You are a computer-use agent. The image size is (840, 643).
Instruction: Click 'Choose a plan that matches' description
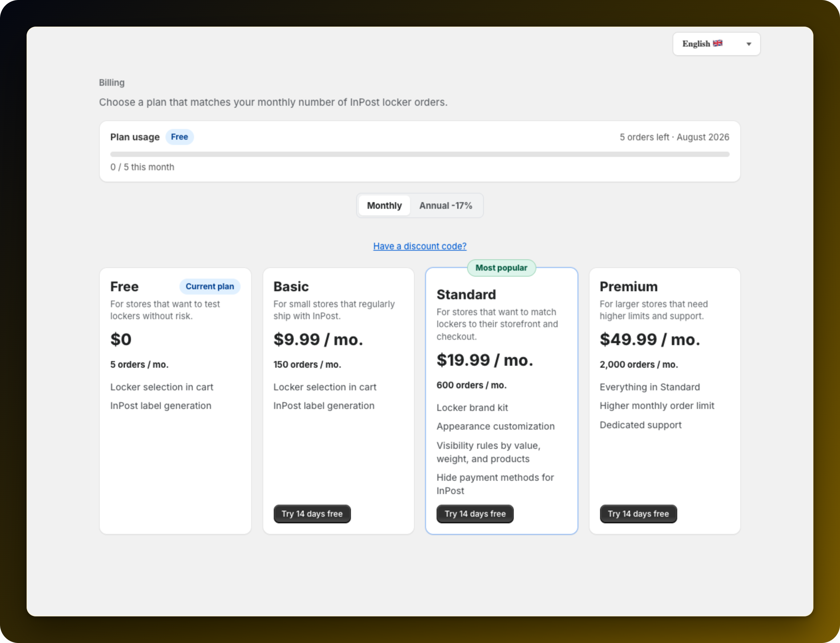273,102
